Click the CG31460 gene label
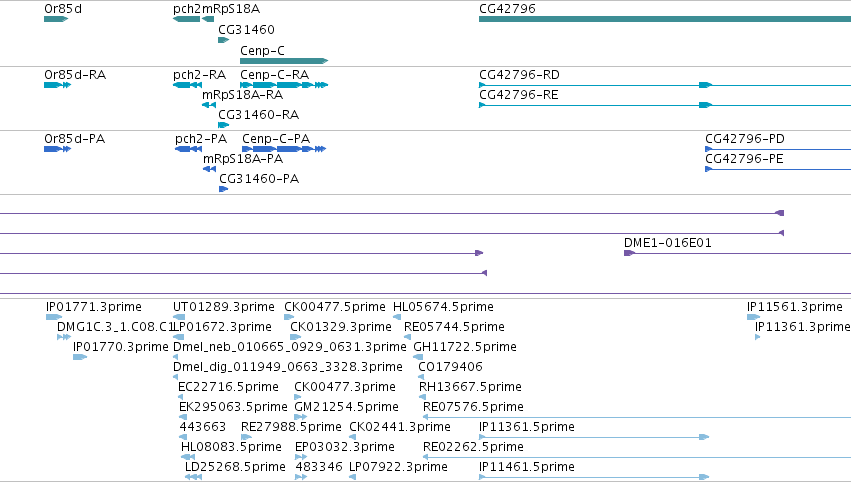The width and height of the screenshot is (851, 482). point(246,29)
